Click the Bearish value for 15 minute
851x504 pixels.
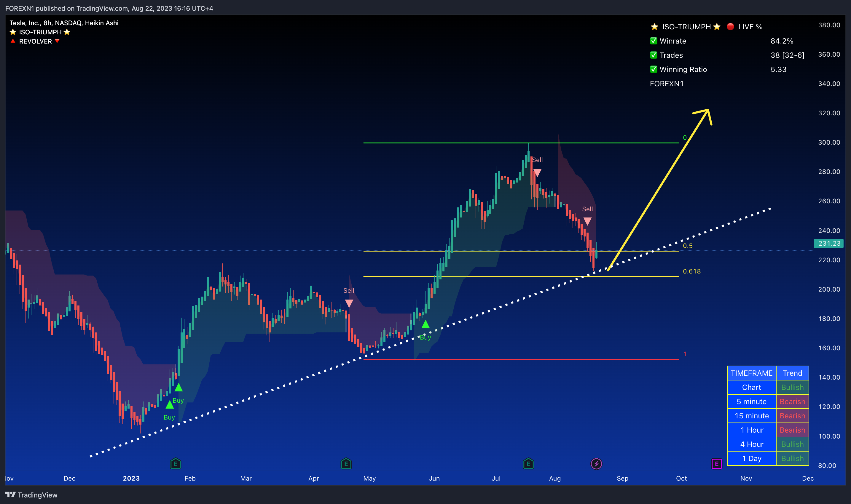[792, 416]
